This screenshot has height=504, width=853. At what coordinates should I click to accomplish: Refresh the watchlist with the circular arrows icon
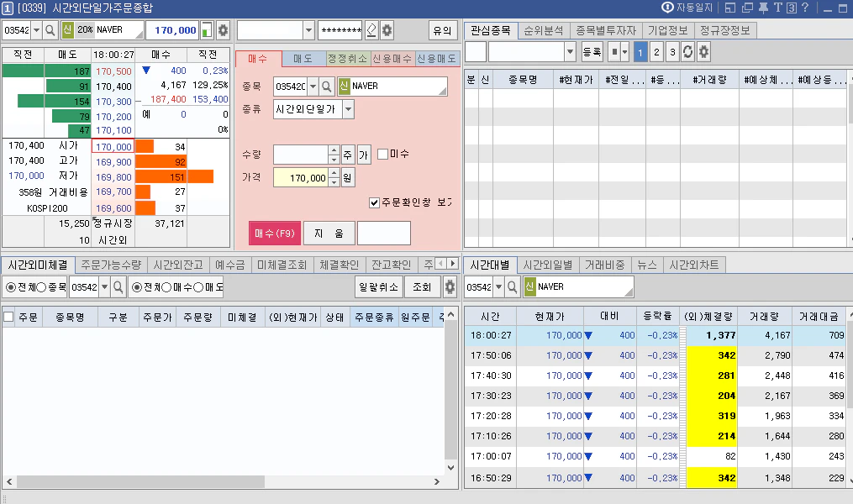[687, 51]
